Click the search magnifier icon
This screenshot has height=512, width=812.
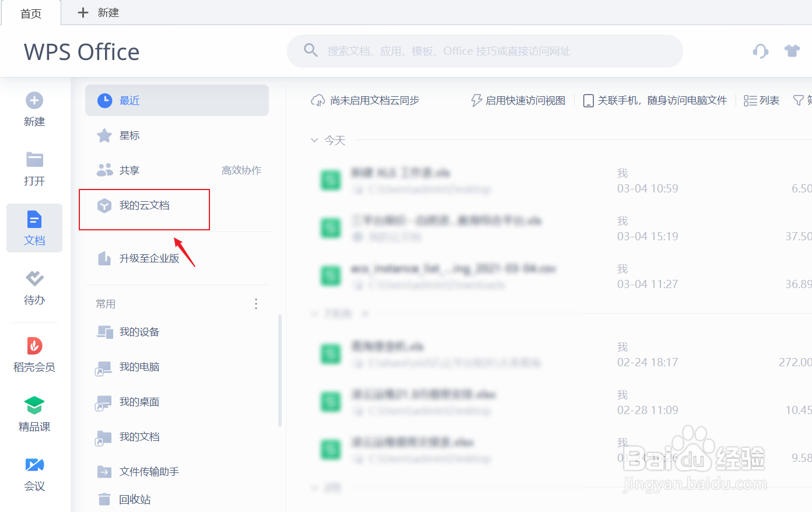311,51
